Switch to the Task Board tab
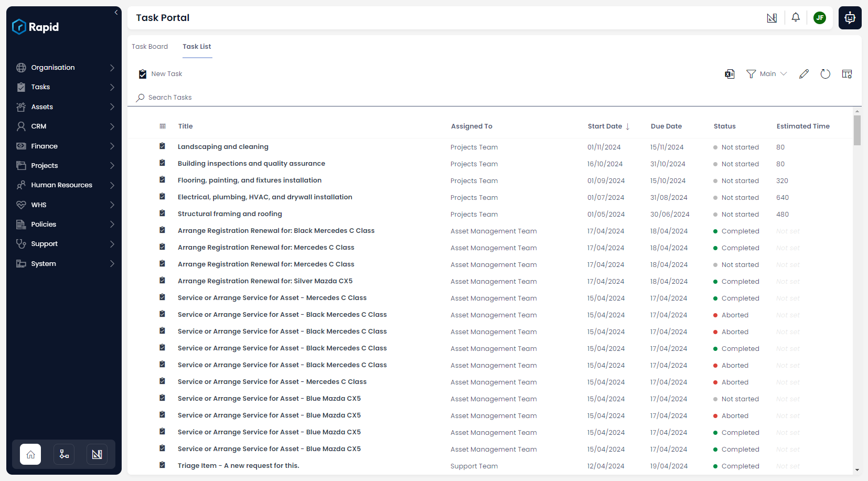This screenshot has width=868, height=481. tap(149, 47)
